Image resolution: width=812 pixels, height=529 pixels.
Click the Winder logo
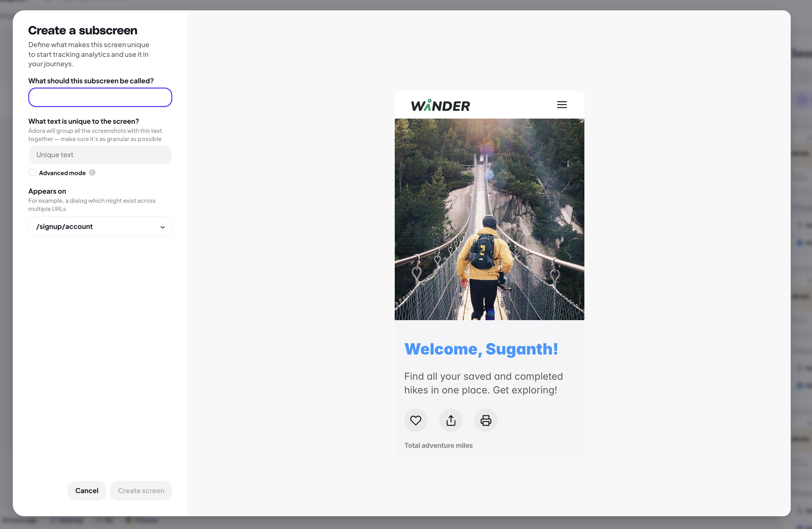(440, 105)
